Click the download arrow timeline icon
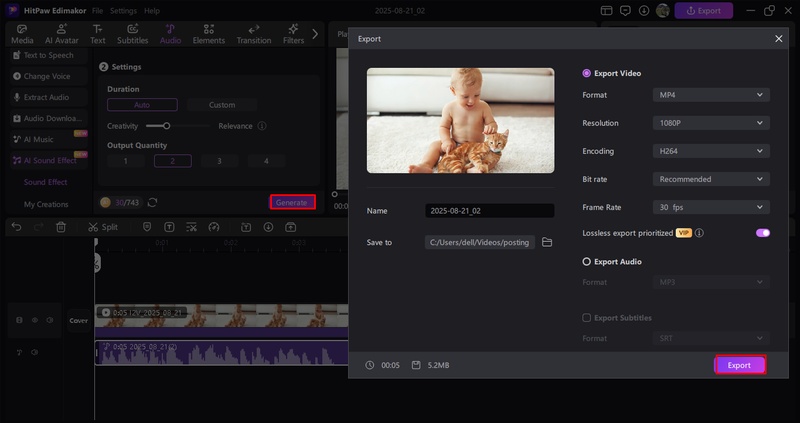This screenshot has height=423, width=800. click(x=268, y=227)
